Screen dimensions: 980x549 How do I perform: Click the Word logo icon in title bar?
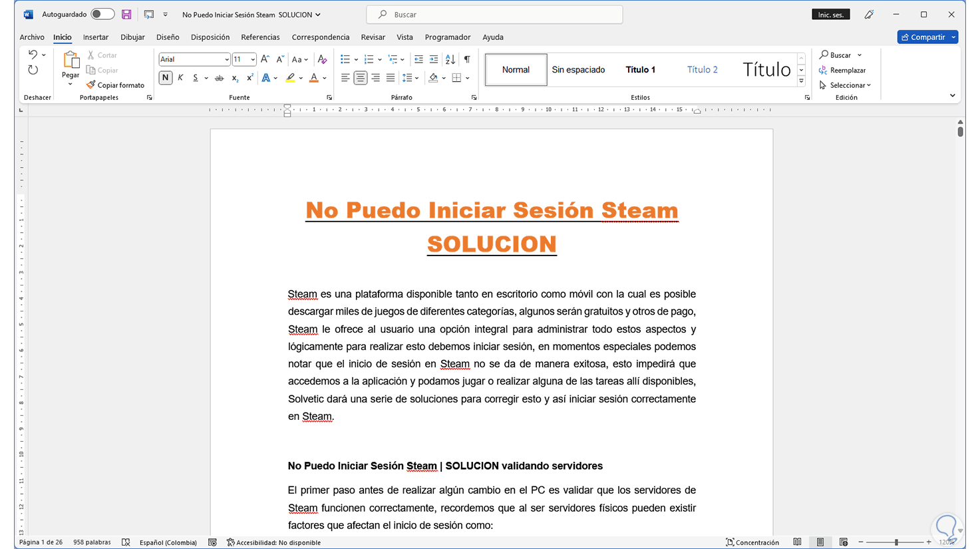pos(28,14)
